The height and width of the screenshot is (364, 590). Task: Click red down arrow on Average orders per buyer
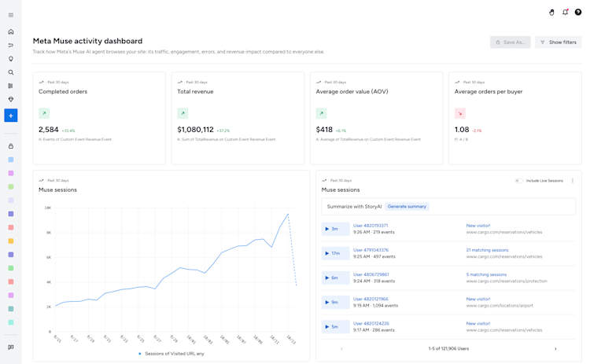460,113
